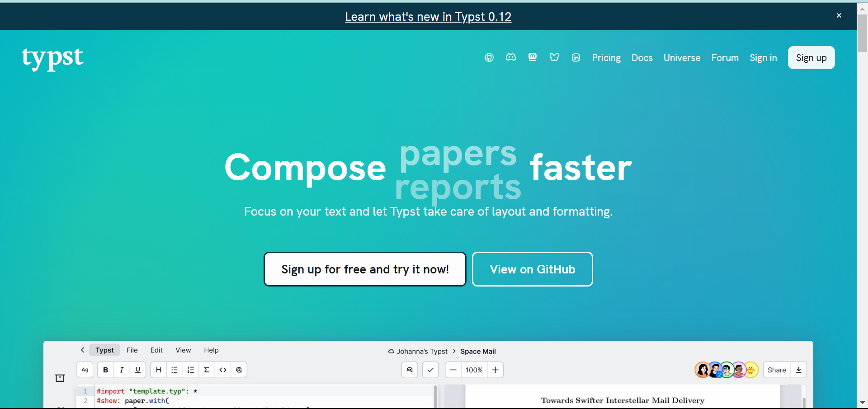Image resolution: width=868 pixels, height=409 pixels.
Task: Visit the Universe page
Action: [682, 58]
